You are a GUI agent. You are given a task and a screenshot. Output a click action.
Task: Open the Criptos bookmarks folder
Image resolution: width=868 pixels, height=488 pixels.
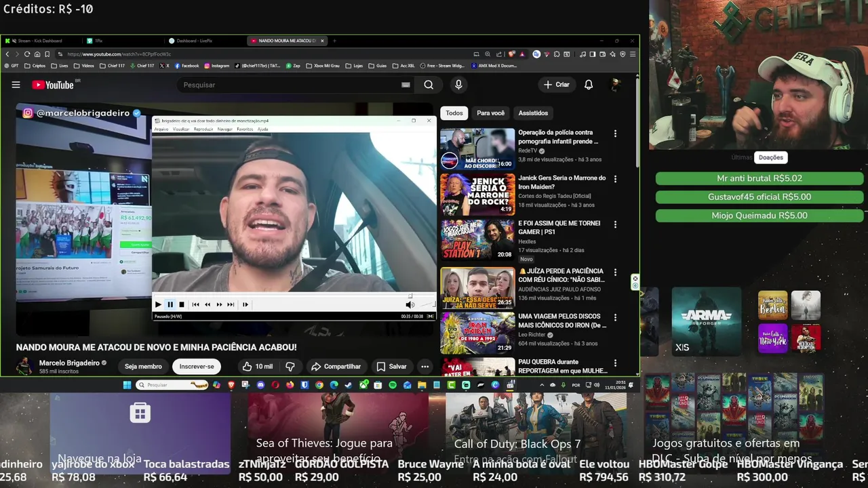35,66
